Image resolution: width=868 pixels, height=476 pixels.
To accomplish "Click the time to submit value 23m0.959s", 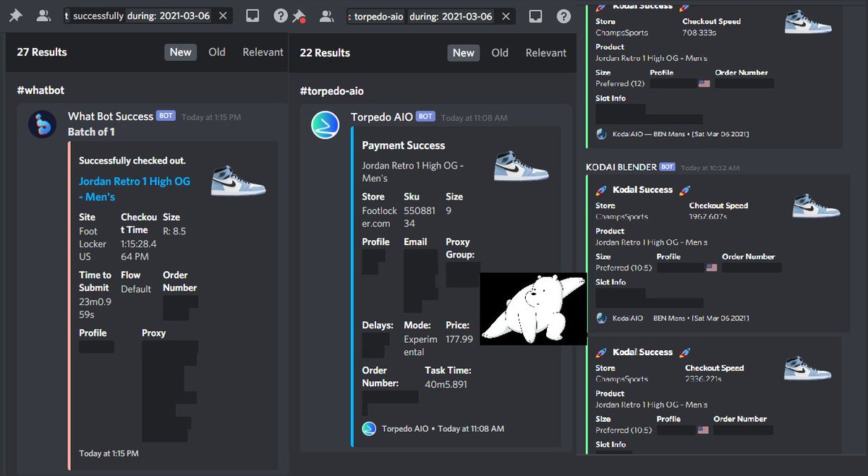I will 95,308.
